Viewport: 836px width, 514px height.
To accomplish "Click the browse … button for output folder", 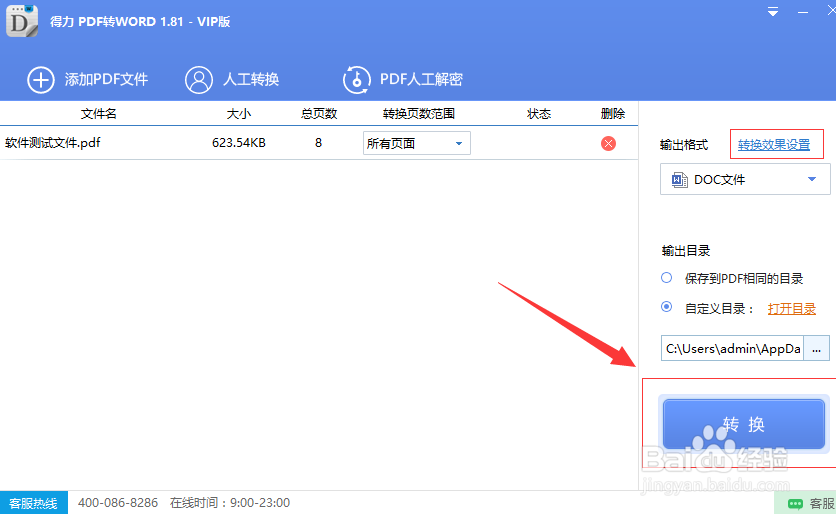I will point(816,348).
